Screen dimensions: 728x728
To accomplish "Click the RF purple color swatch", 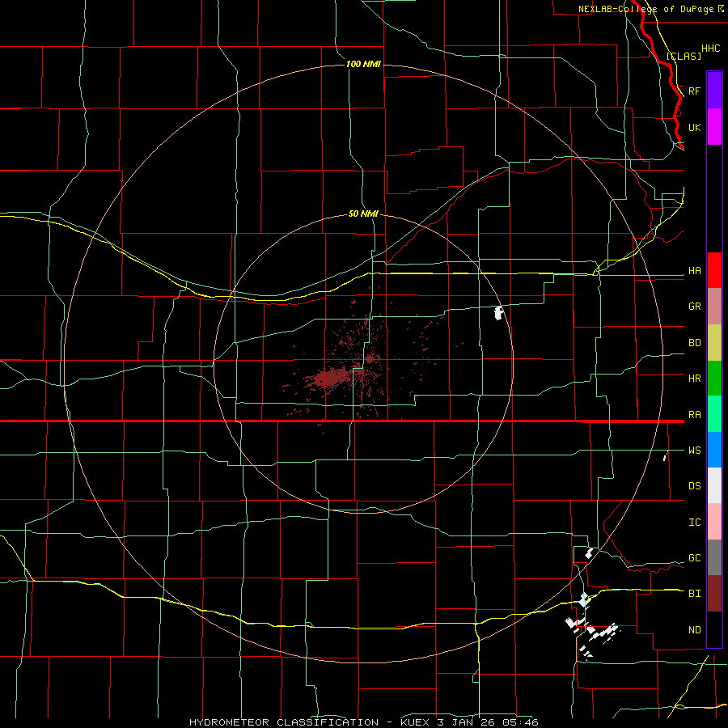I will tap(714, 91).
